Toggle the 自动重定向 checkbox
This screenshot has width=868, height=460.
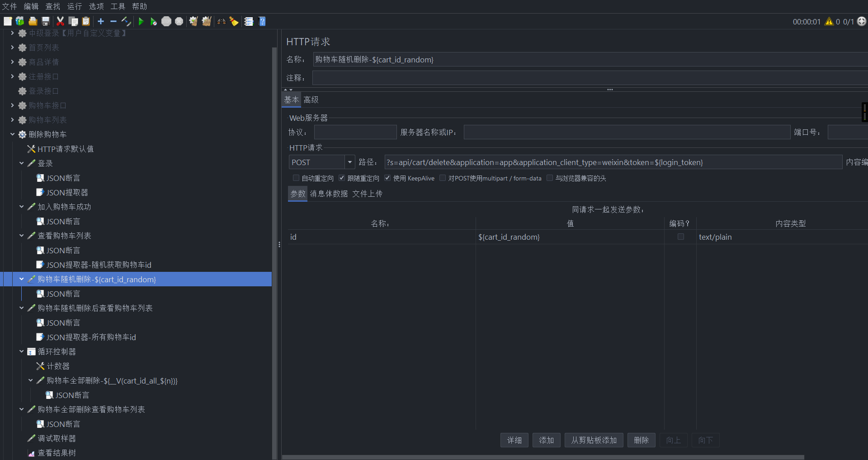tap(296, 178)
